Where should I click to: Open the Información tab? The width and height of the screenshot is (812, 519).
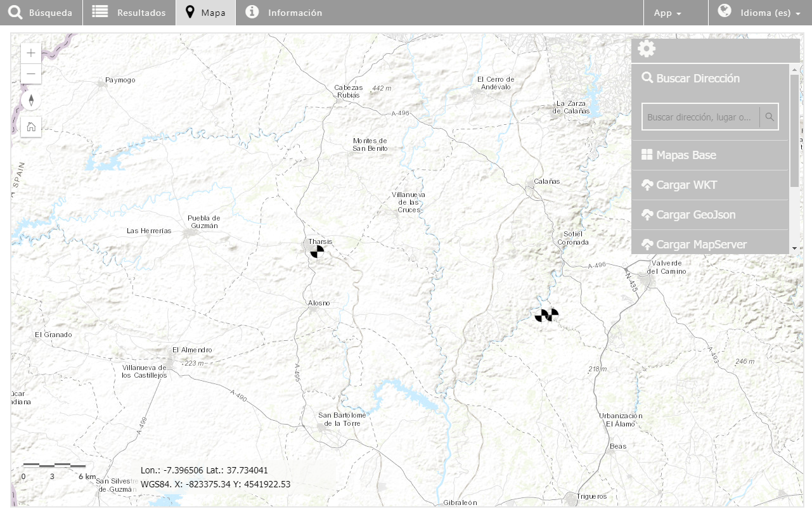(x=284, y=13)
